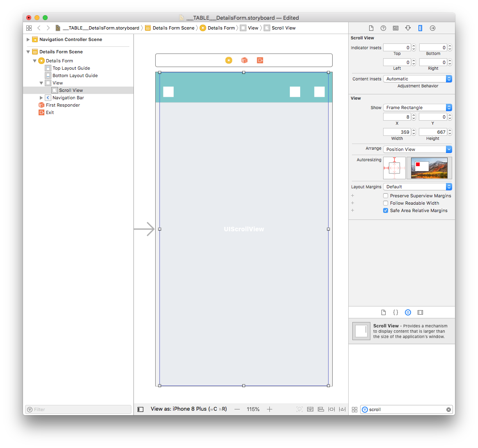Open Add New Constraints menu
478x448 pixels.
point(331,409)
